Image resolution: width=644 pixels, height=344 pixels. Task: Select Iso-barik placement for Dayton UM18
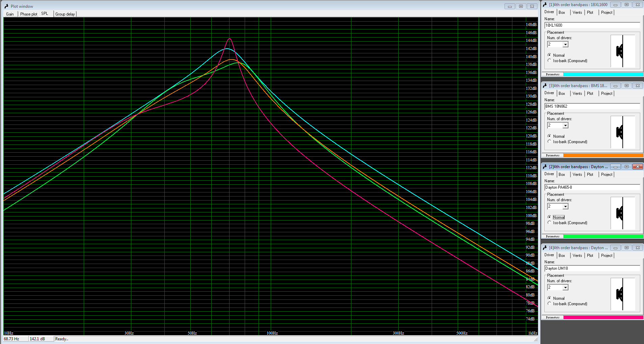[x=567, y=304]
